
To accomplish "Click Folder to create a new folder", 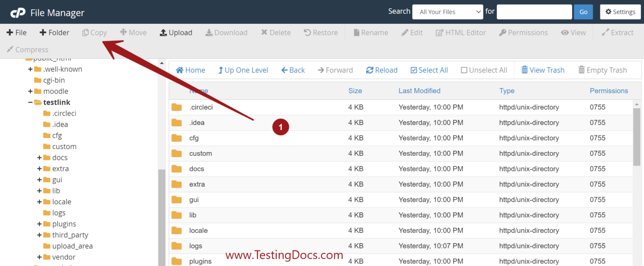I will coord(54,32).
